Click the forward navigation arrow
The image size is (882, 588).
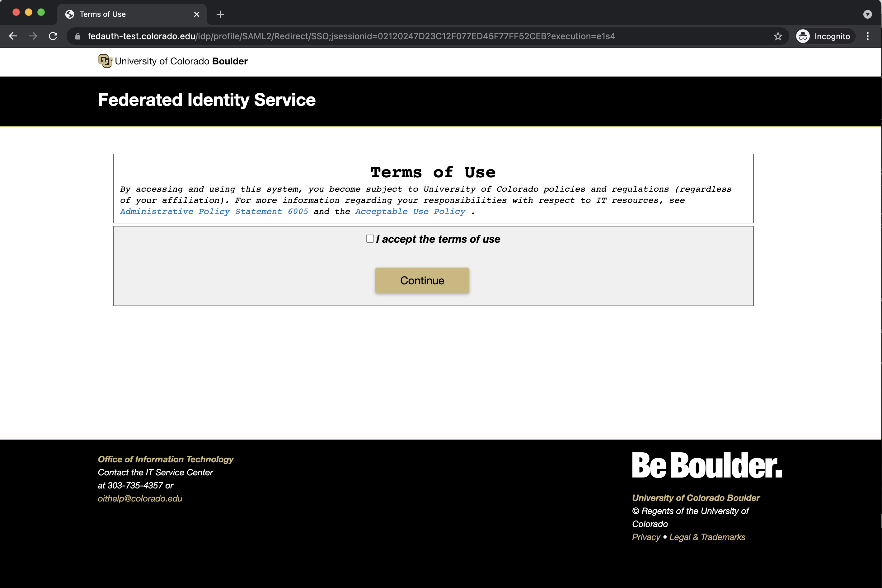[x=33, y=36]
